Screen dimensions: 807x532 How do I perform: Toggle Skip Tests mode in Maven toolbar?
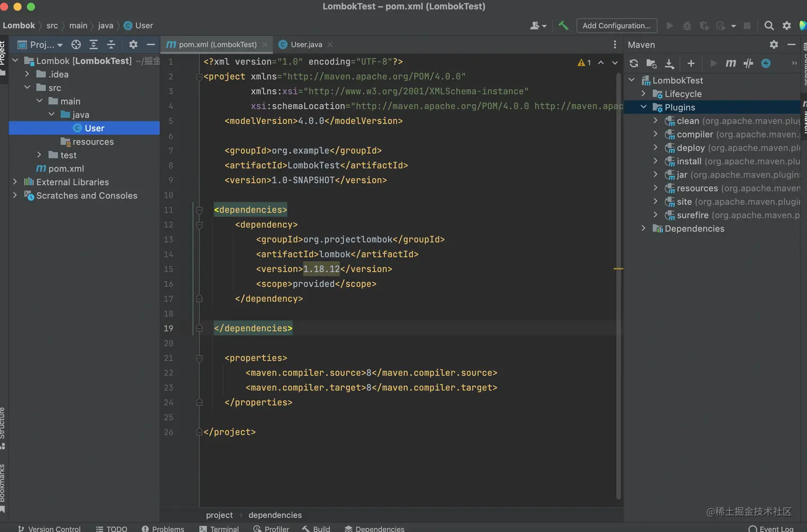click(x=766, y=63)
